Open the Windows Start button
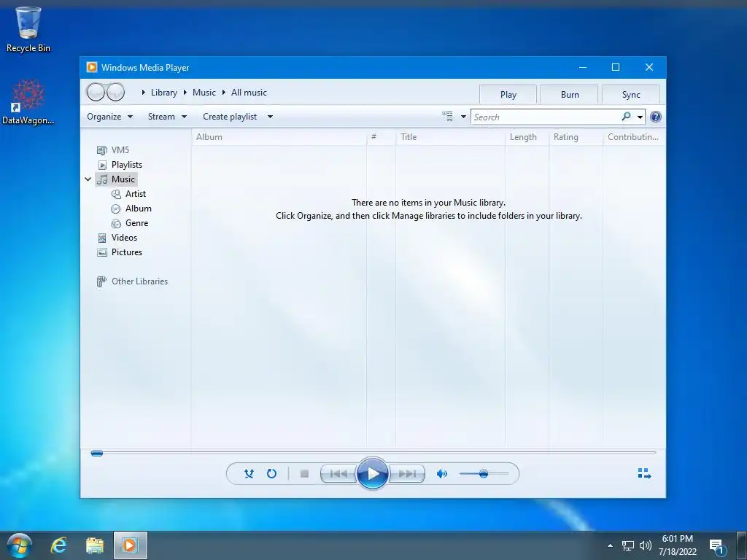 [x=19, y=545]
